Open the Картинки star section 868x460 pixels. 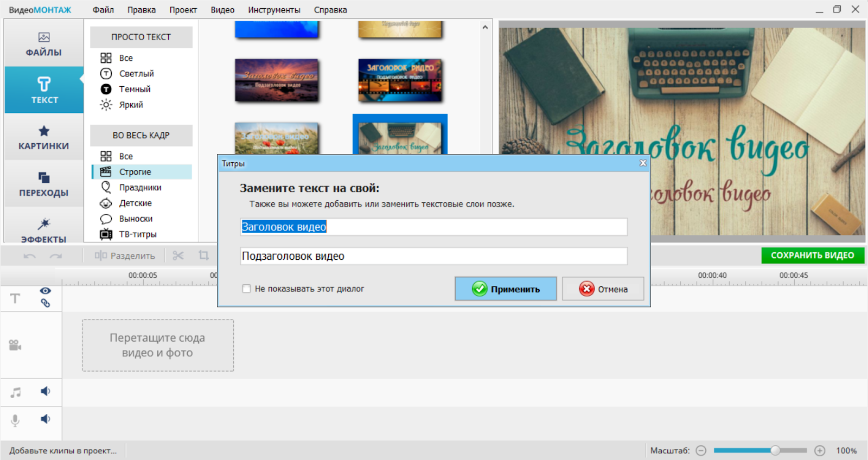pyautogui.click(x=43, y=137)
